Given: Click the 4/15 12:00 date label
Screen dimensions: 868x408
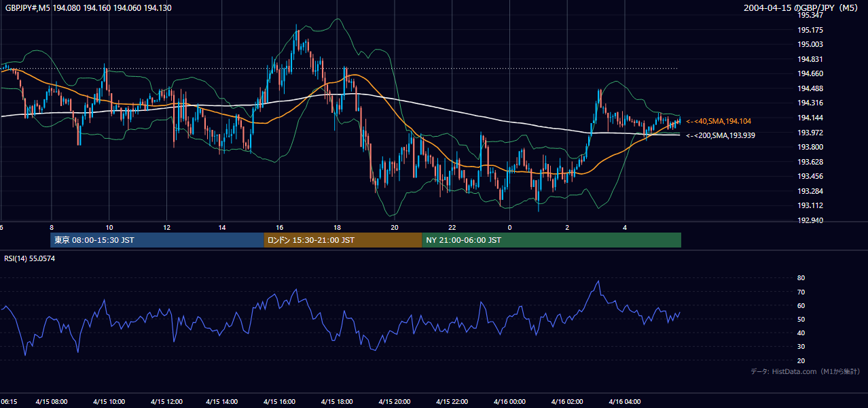Looking at the screenshot, I should click(x=166, y=402).
